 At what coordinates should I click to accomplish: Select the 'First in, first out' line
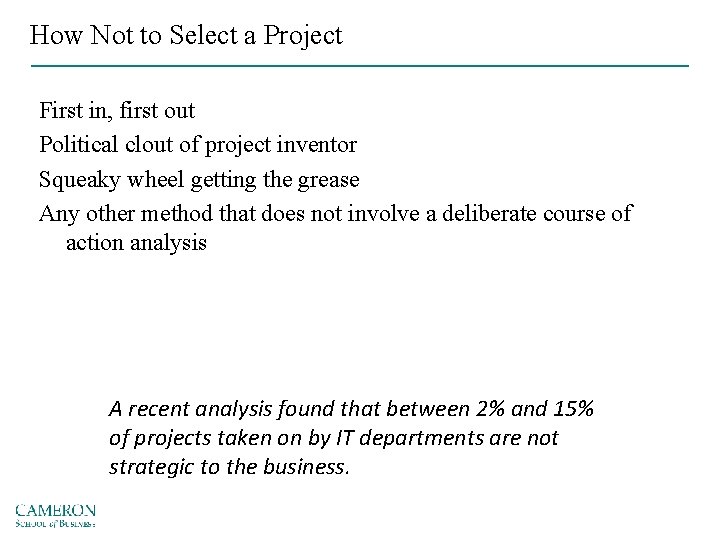(x=117, y=110)
